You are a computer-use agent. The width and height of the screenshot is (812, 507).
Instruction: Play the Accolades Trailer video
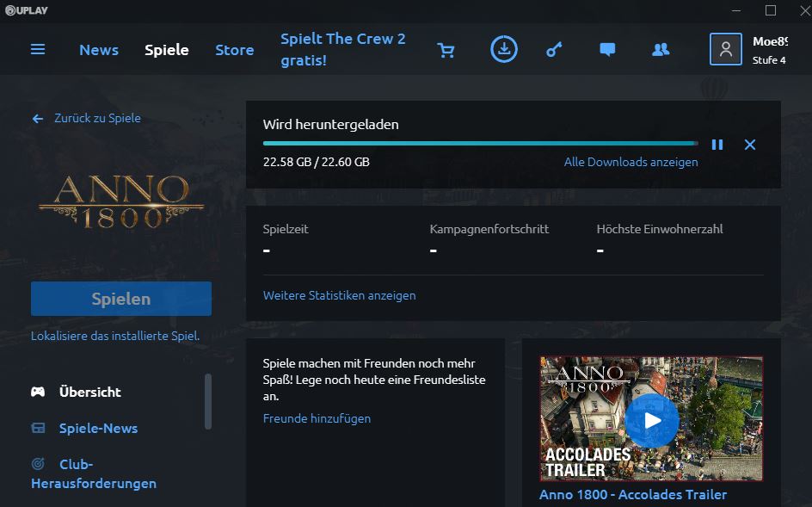pyautogui.click(x=651, y=420)
